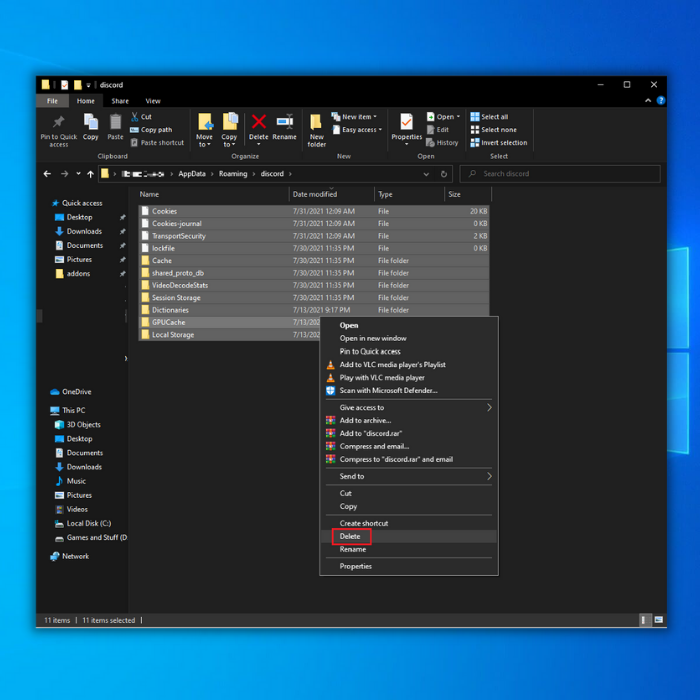Open the View ribbon tab
Image resolution: width=700 pixels, height=700 pixels.
pyautogui.click(x=153, y=101)
